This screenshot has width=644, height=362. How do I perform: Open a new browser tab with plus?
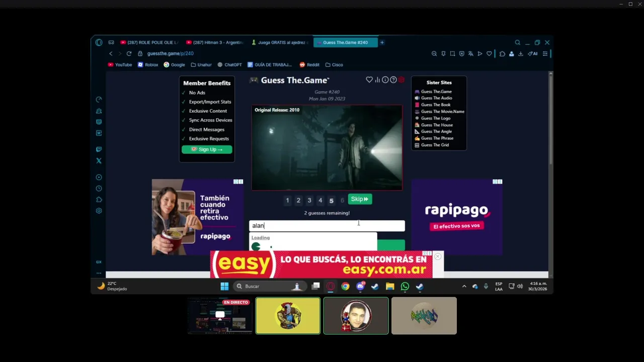click(x=382, y=43)
